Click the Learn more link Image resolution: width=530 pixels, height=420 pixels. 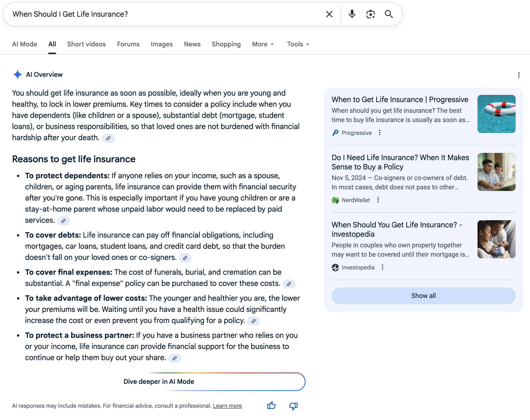tap(227, 406)
